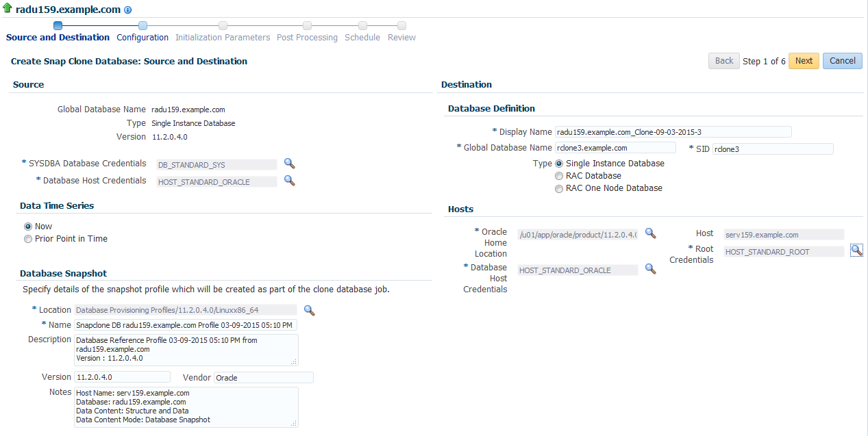Click search icon beside Oracle Home Location
This screenshot has height=436, width=868.
[650, 233]
